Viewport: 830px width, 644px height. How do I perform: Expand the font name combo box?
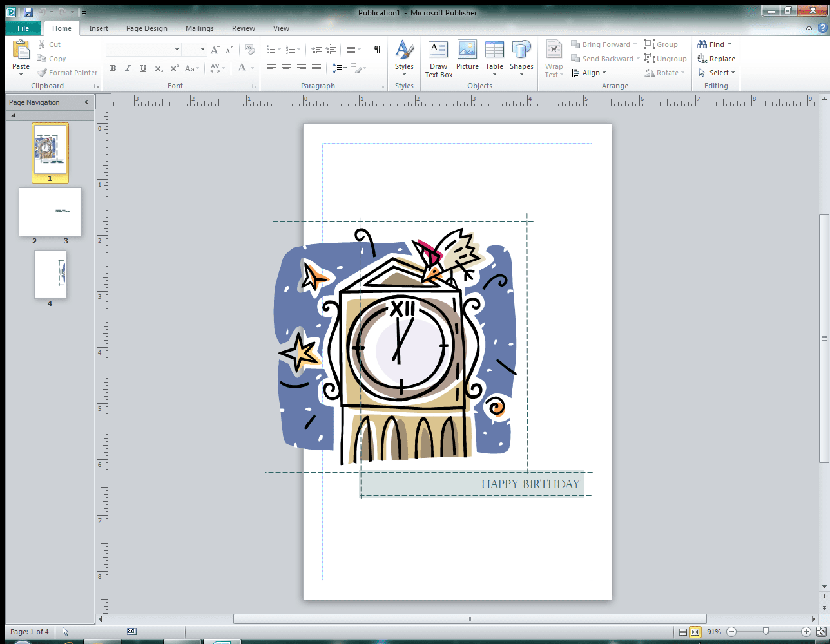177,50
